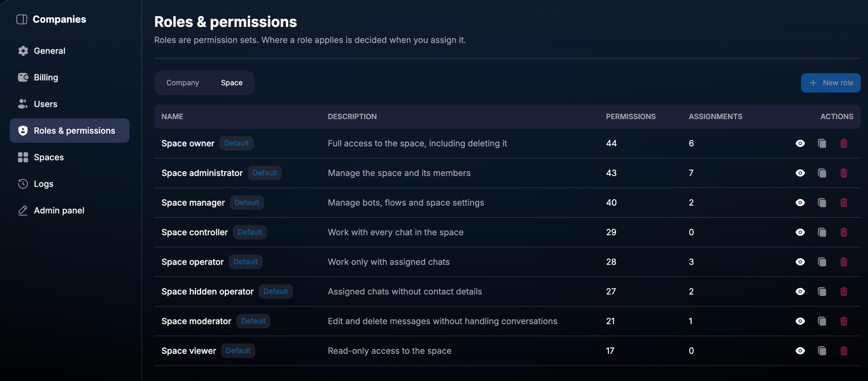Viewport: 868px width, 381px height.
Task: Delete the Space controller role
Action: 844,232
